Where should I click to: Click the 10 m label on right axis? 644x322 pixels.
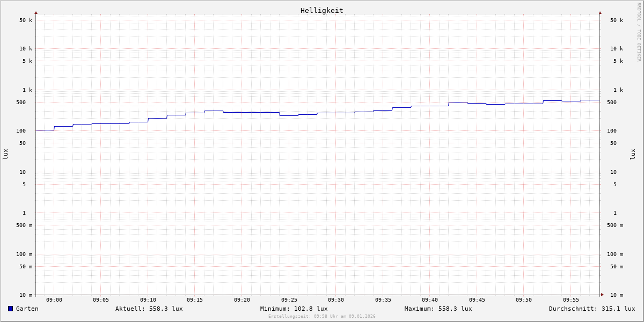(616, 295)
